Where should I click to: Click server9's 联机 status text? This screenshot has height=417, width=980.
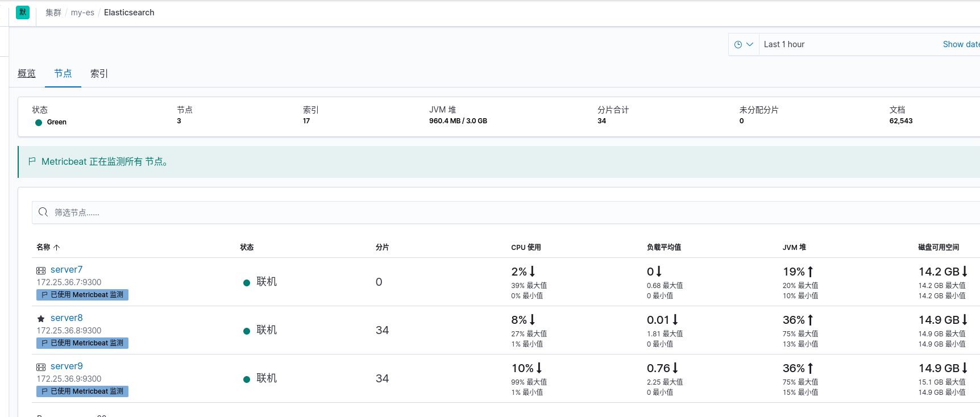click(267, 378)
